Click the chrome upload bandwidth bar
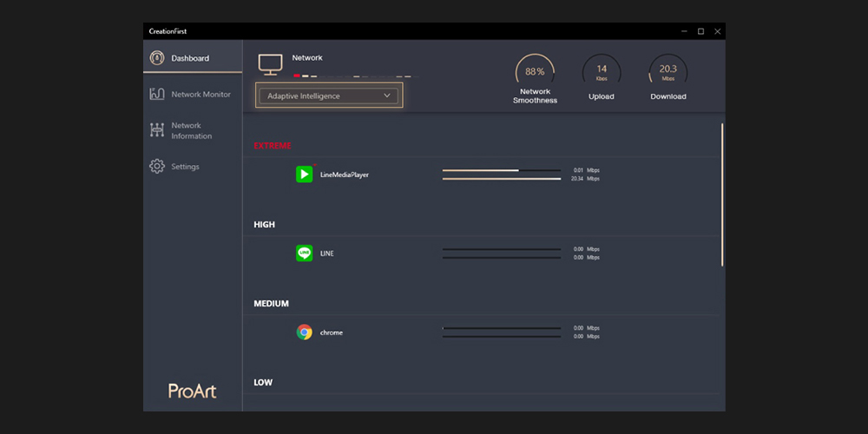 pyautogui.click(x=502, y=328)
